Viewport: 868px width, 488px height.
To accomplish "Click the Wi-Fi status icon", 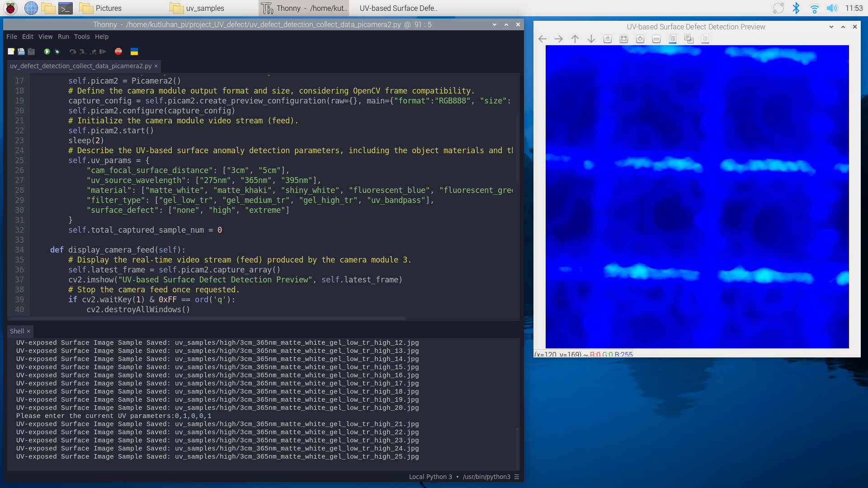I will click(x=815, y=8).
